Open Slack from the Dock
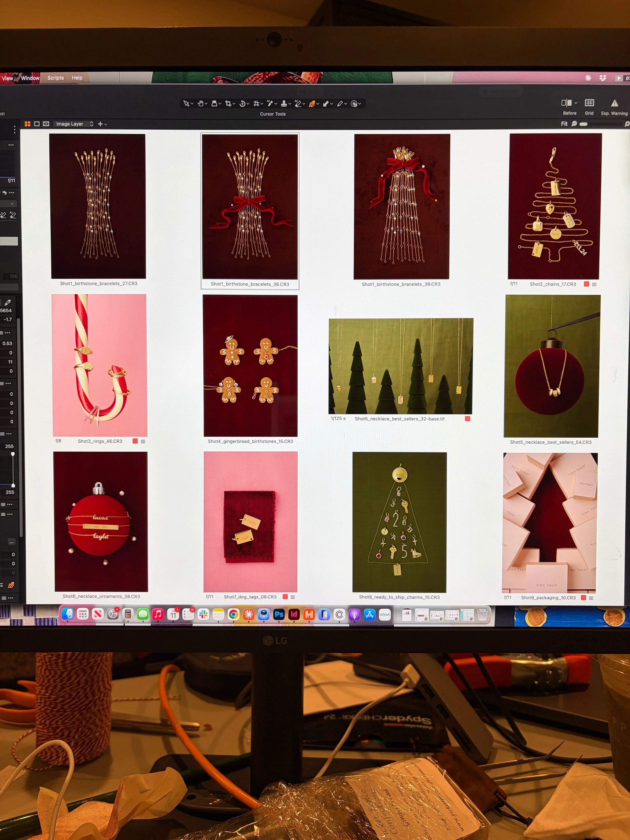Screen dimensions: 630x840 click(x=204, y=614)
